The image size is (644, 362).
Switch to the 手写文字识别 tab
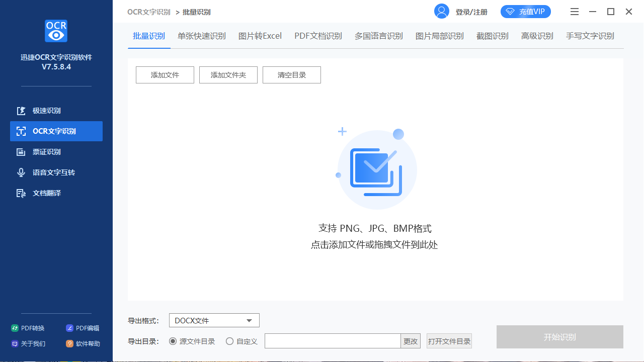[x=590, y=36]
